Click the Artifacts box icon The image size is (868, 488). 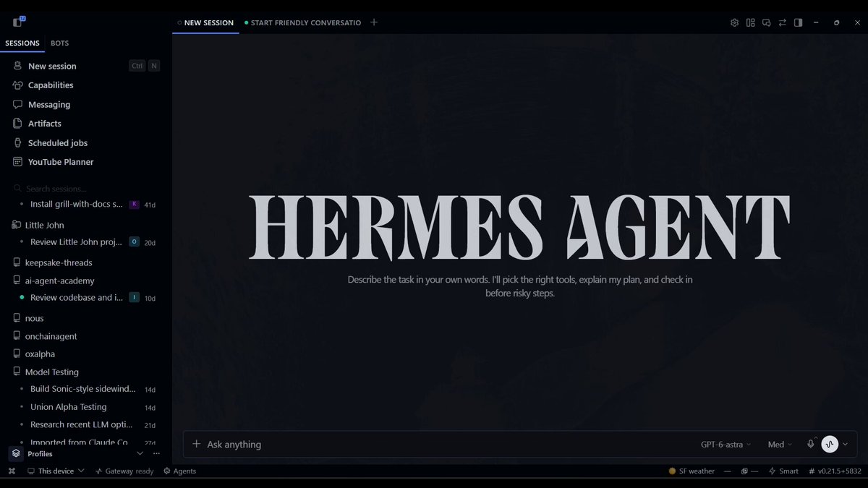pos(18,124)
